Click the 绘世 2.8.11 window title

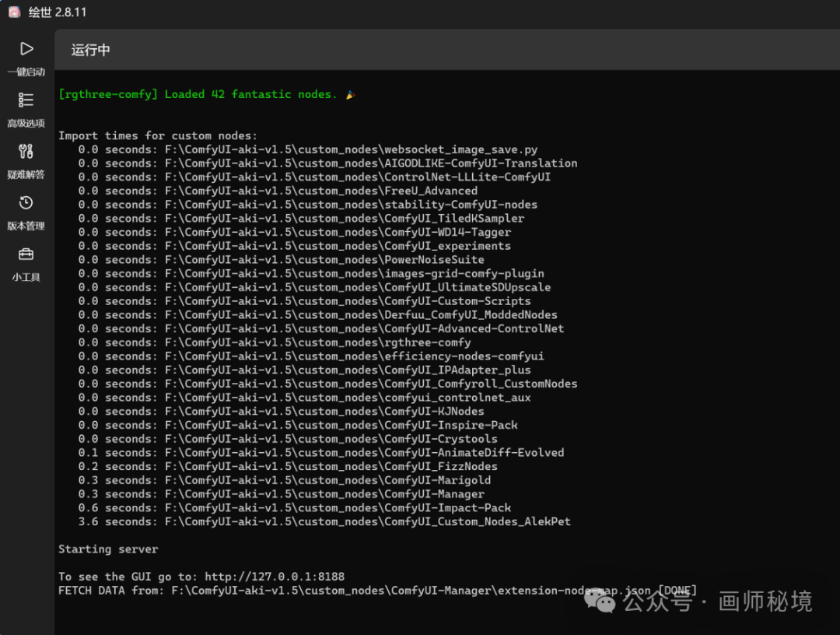tap(58, 12)
